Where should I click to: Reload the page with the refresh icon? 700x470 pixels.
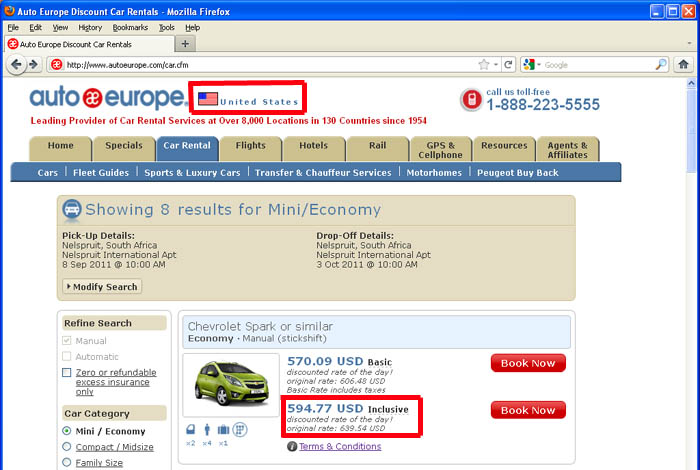click(x=508, y=65)
